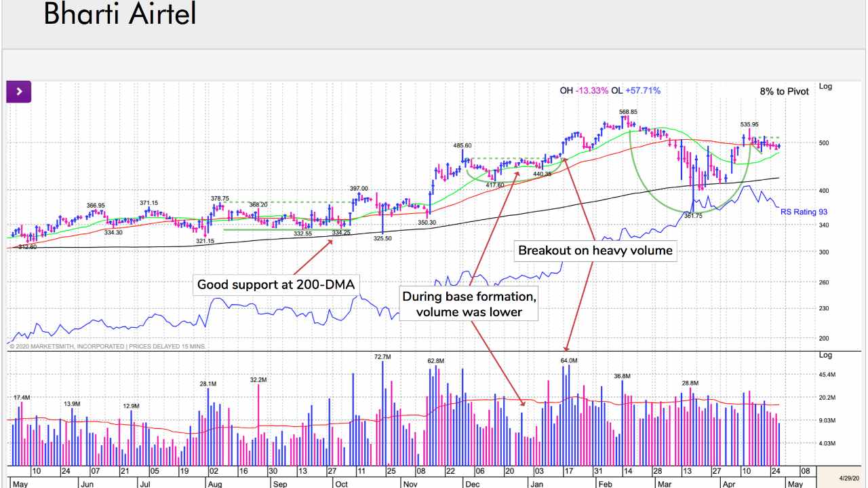The image size is (868, 488).
Task: Click the 28.1M volume label in August
Action: 208,383
